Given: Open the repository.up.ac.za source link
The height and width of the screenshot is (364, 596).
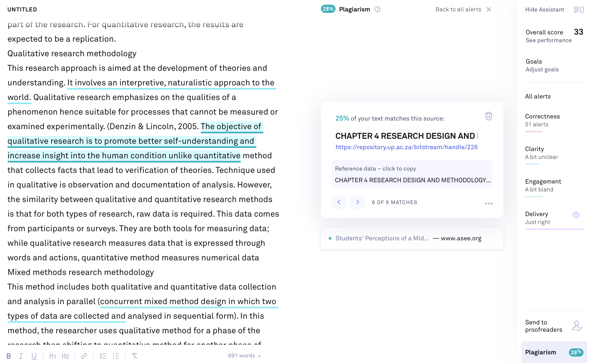Looking at the screenshot, I should click(406, 147).
